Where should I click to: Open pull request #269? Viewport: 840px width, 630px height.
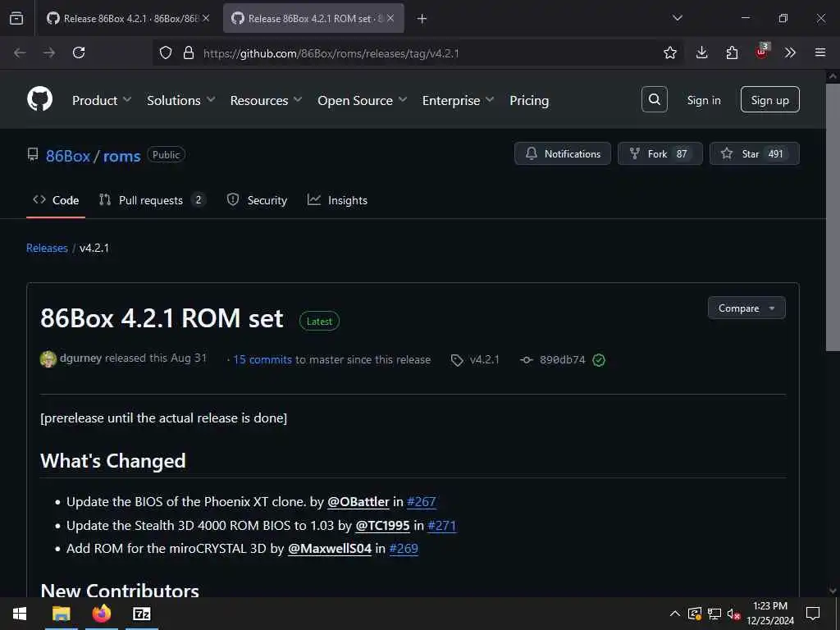point(404,549)
